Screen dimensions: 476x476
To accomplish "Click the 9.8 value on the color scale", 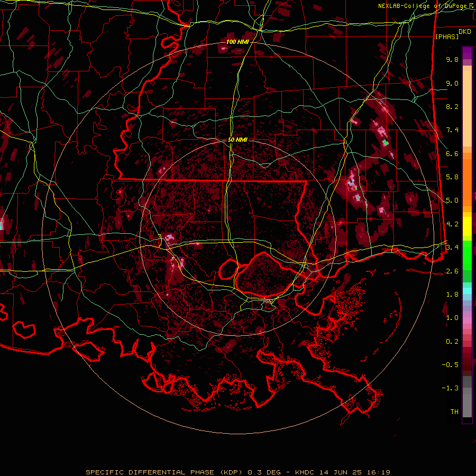I will pos(452,59).
